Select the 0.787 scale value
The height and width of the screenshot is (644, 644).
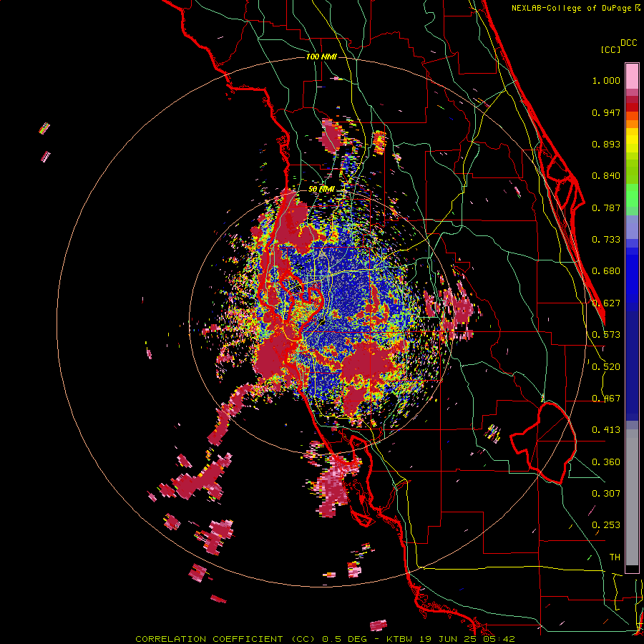pyautogui.click(x=606, y=208)
